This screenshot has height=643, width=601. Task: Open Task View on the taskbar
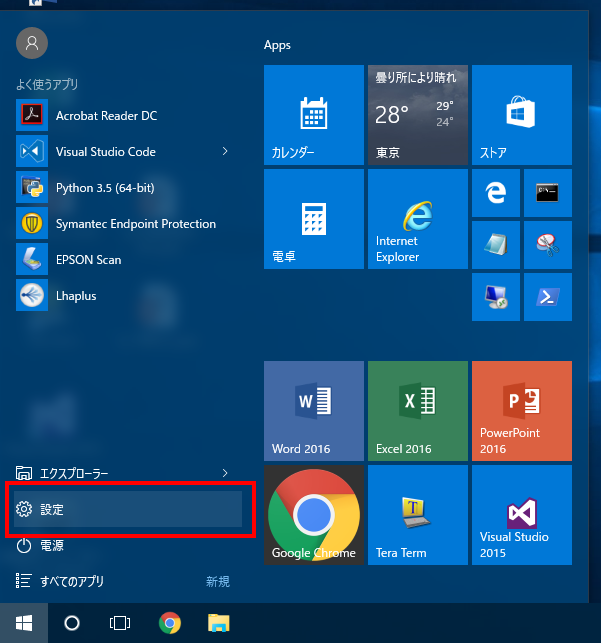(x=120, y=623)
